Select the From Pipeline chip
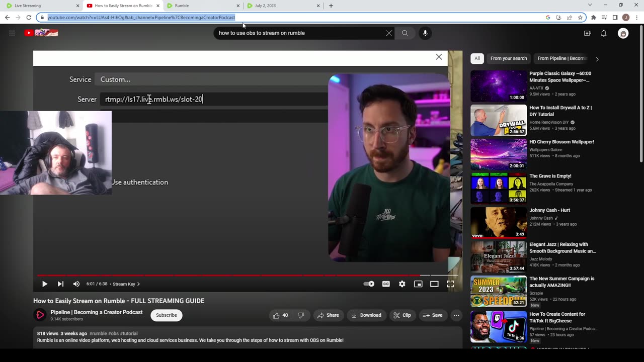The image size is (644, 362). 561,58
